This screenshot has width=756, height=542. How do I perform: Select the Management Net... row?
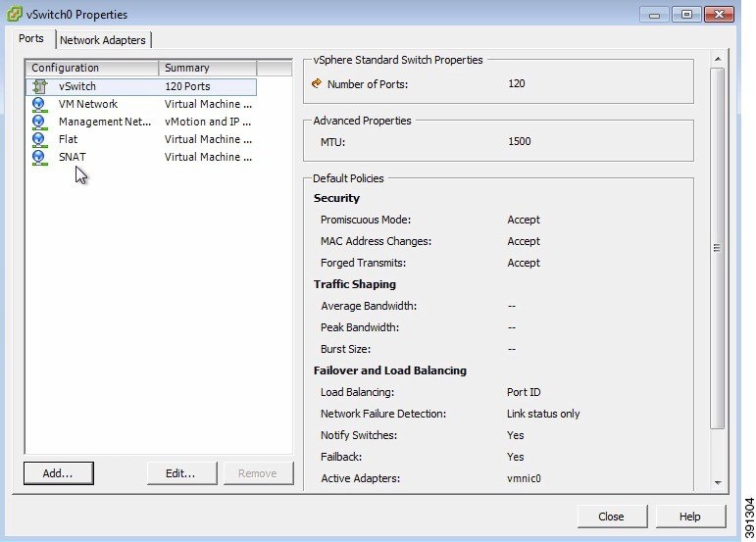141,122
